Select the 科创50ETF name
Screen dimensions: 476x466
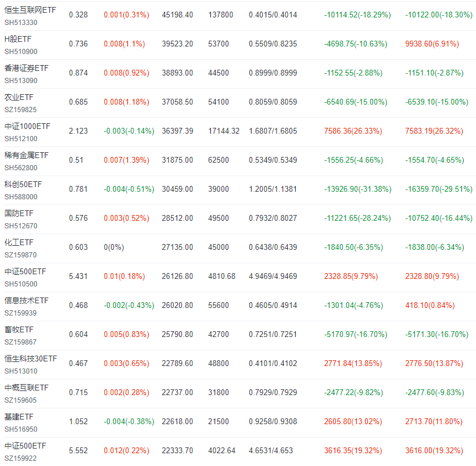pyautogui.click(x=23, y=185)
